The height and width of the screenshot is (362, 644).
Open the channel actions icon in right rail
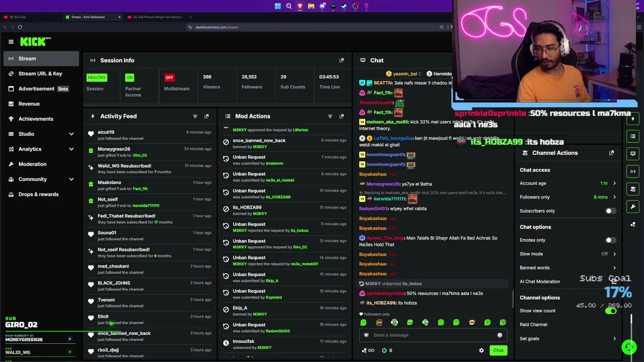(633, 189)
